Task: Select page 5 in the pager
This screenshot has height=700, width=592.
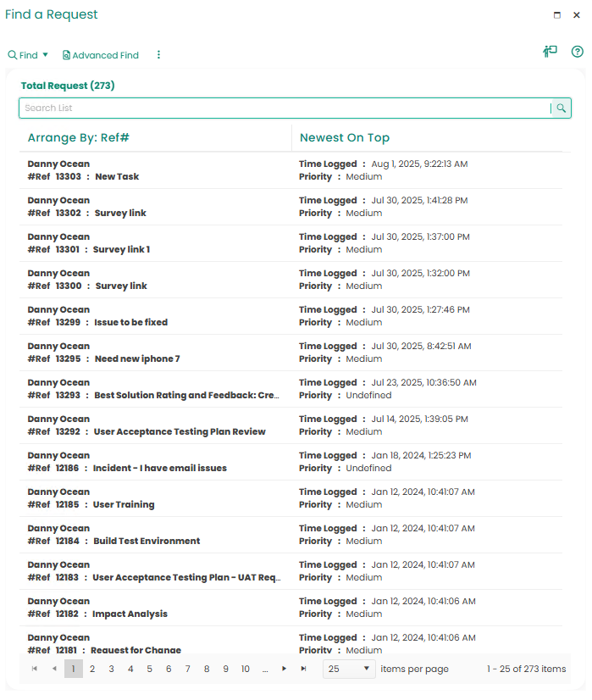Action: [x=149, y=669]
